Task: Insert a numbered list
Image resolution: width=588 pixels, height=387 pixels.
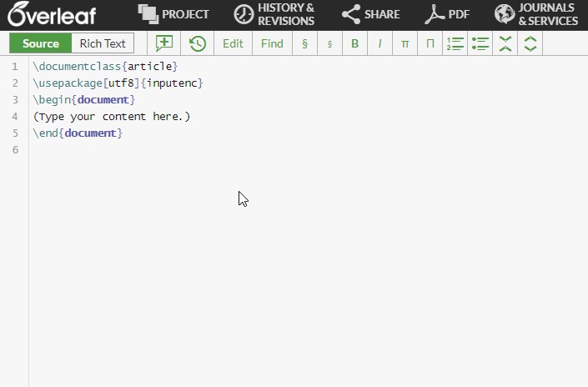Action: click(455, 43)
